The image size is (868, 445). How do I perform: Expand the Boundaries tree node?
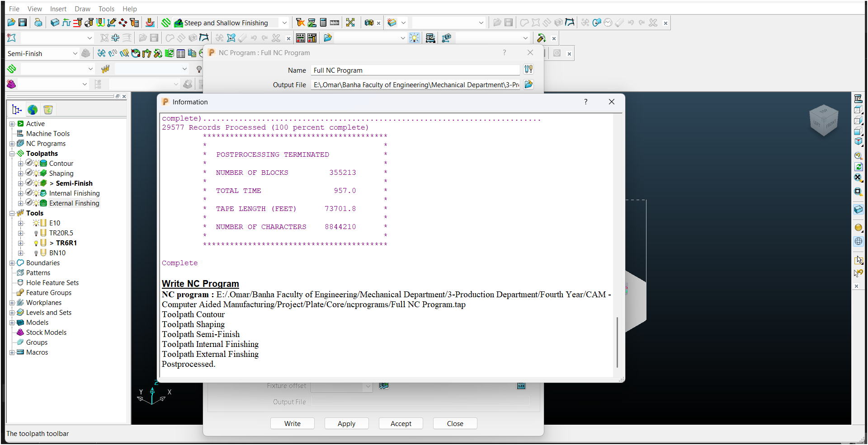(x=12, y=263)
